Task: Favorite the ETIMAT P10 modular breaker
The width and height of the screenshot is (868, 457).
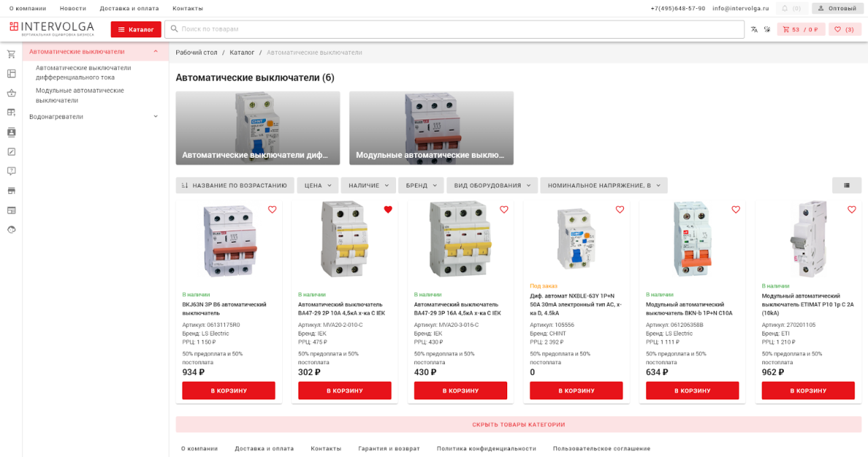Action: click(852, 210)
